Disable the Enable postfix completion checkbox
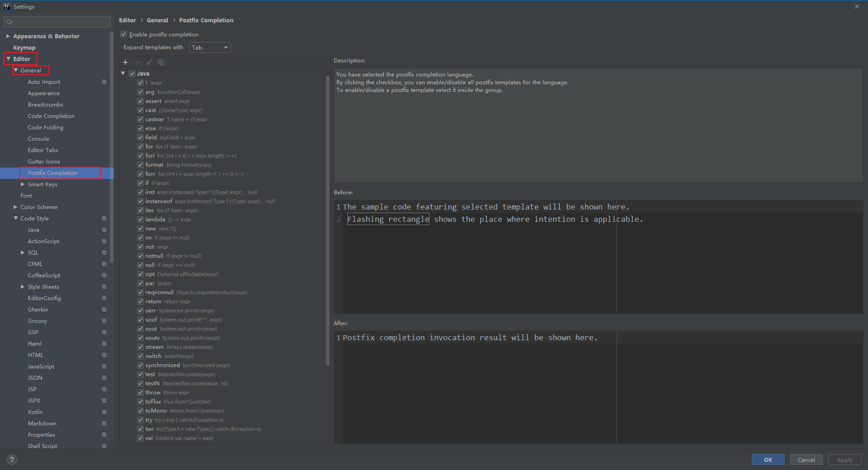The image size is (868, 470). [x=123, y=34]
